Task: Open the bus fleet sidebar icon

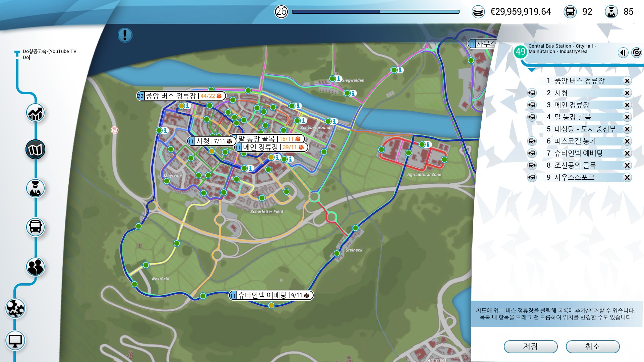Action: 35,227
